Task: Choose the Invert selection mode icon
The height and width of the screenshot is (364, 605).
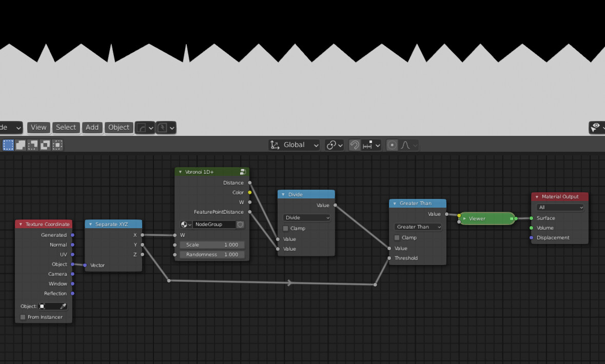Action: (45, 145)
